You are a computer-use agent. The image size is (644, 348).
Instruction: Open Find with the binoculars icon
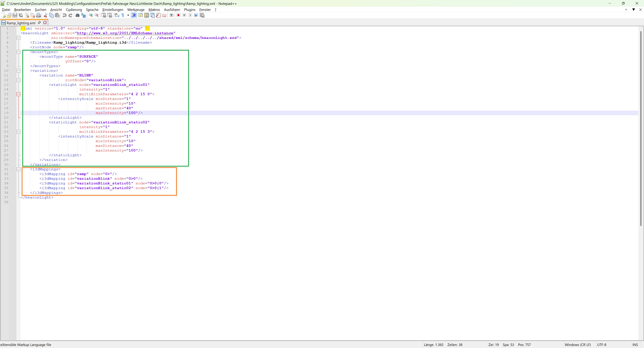[77, 15]
